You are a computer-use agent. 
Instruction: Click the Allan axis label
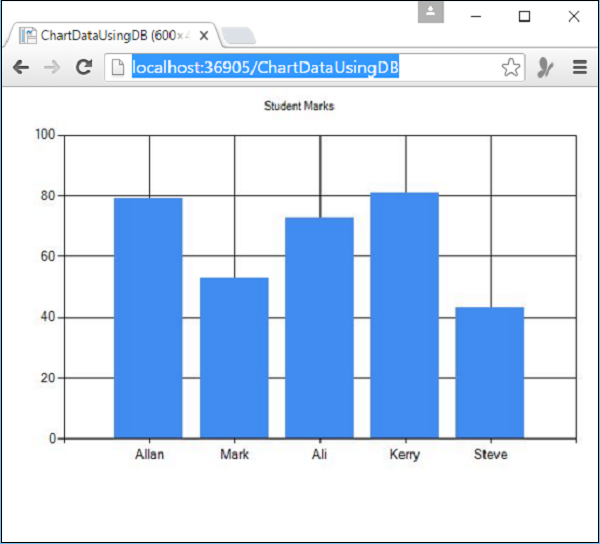(150, 454)
